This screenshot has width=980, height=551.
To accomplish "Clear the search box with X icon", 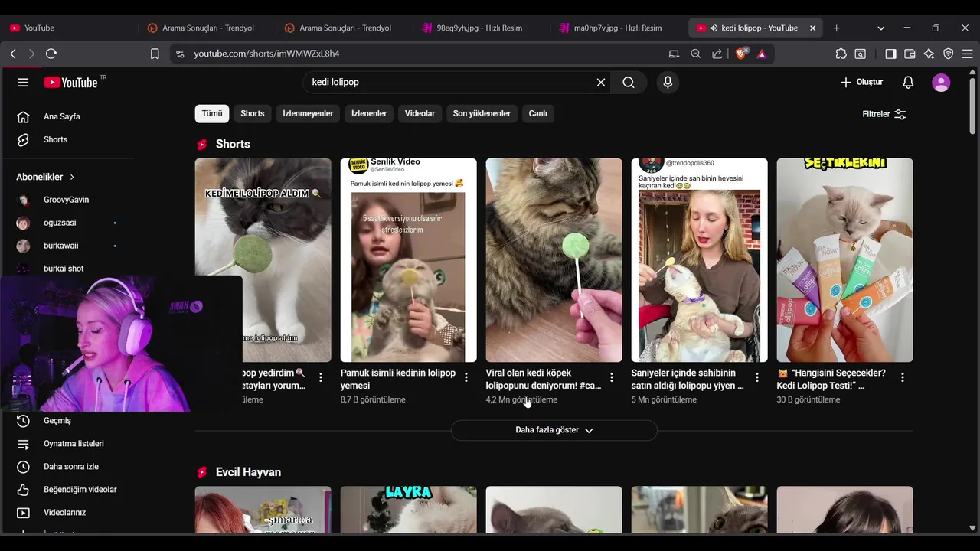I will pyautogui.click(x=601, y=83).
